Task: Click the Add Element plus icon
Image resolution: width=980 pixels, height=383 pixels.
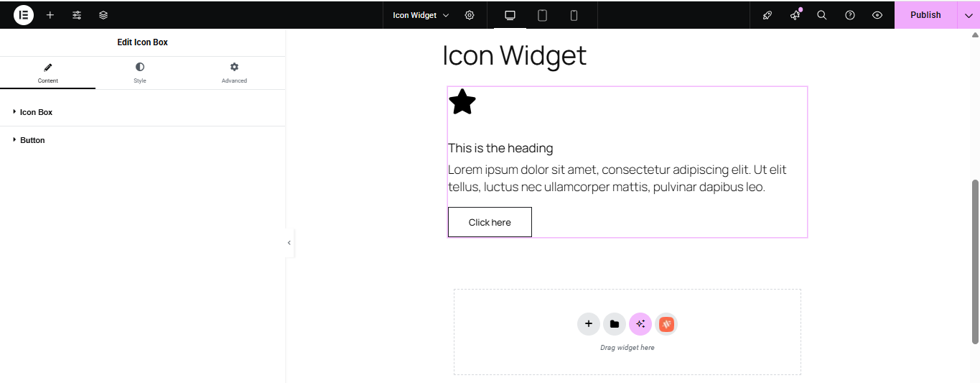Action: coord(50,15)
